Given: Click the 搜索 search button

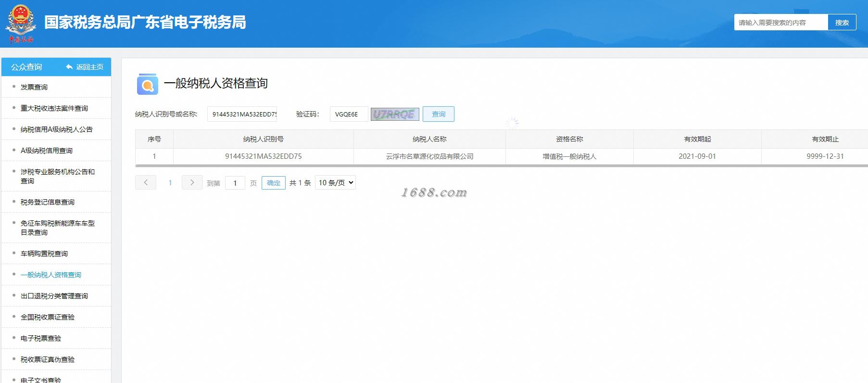Looking at the screenshot, I should point(842,23).
